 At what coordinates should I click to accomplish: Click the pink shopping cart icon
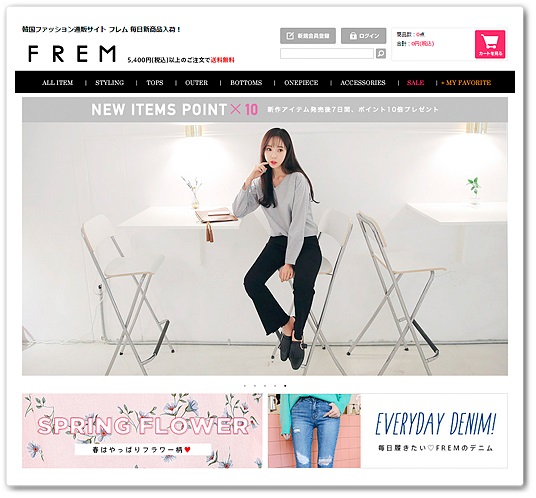[x=490, y=44]
